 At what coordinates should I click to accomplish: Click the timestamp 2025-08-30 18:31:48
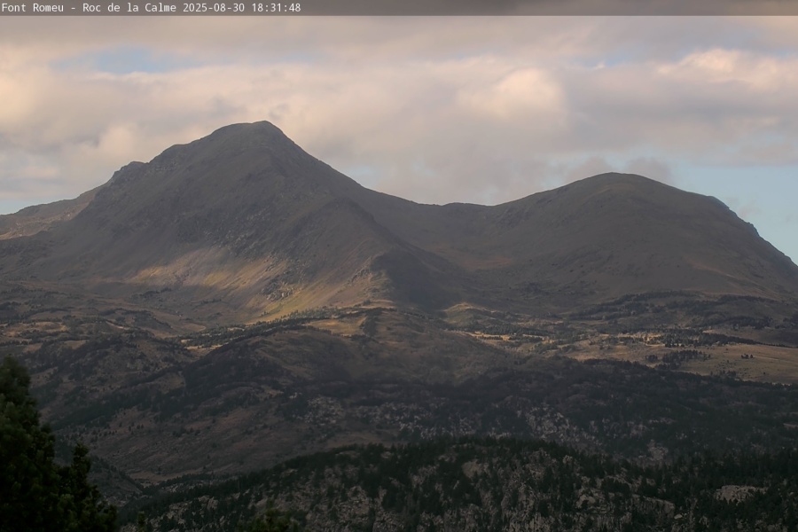(242, 8)
